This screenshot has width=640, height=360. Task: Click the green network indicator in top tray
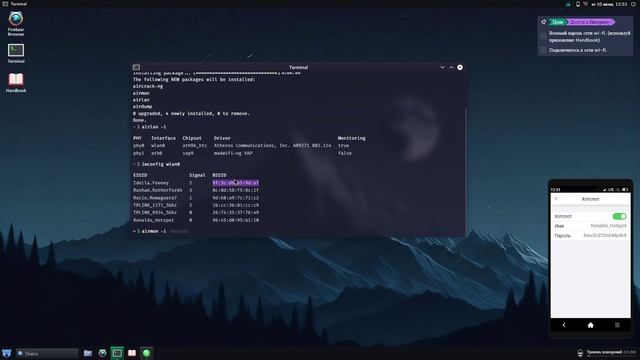pos(568,4)
